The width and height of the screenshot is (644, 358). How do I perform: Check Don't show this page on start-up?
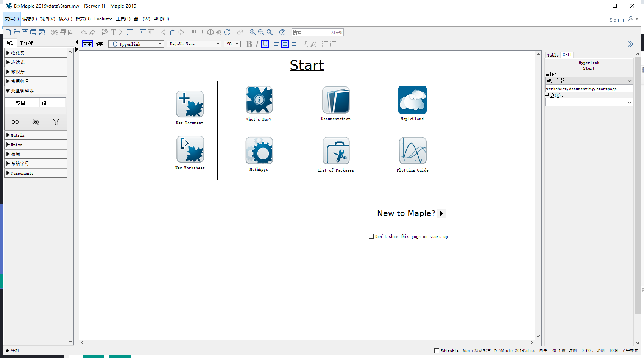(x=371, y=236)
